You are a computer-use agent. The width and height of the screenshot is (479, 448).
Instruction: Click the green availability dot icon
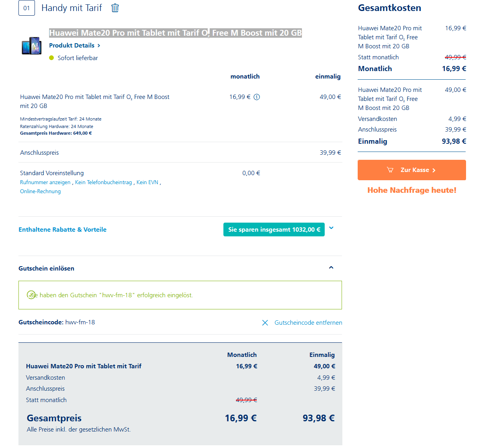[x=51, y=58]
